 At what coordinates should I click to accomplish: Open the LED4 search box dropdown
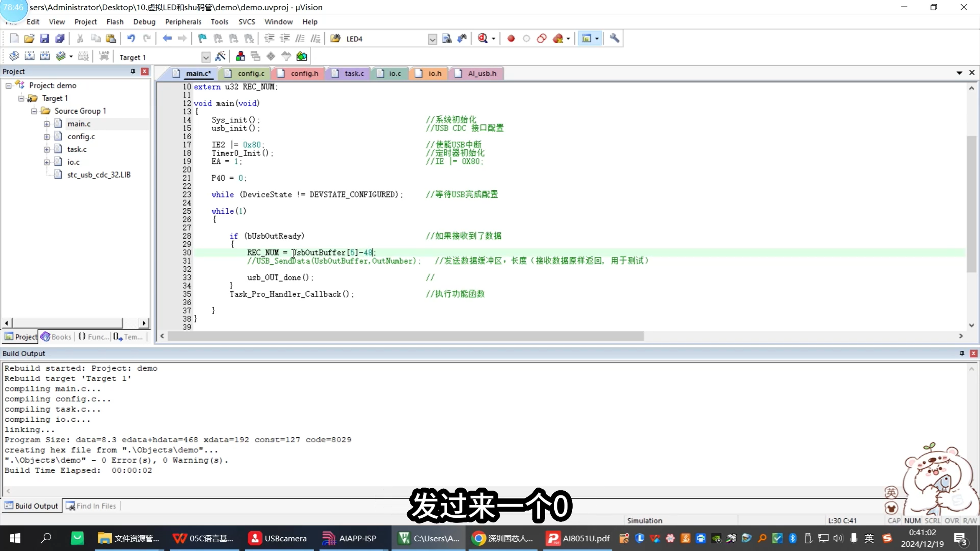[432, 39]
